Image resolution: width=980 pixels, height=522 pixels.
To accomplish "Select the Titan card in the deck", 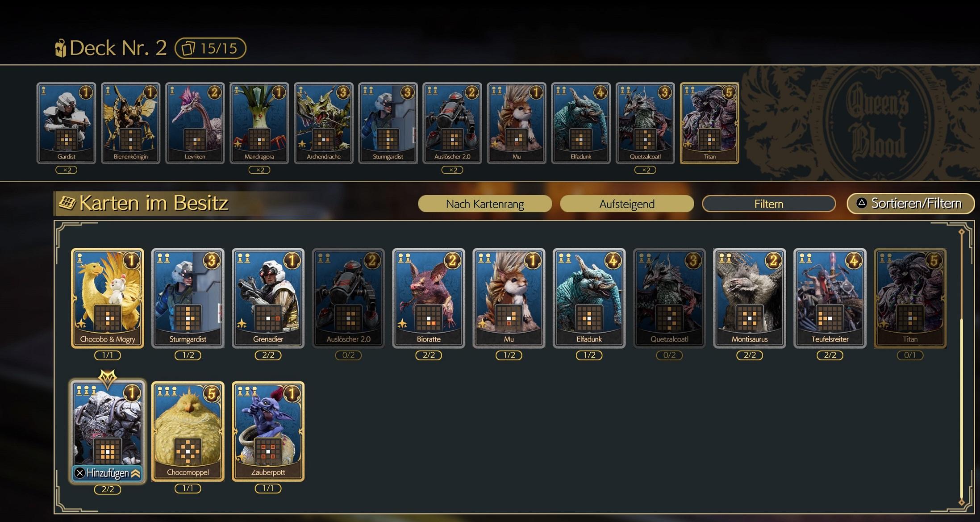I will (x=709, y=123).
